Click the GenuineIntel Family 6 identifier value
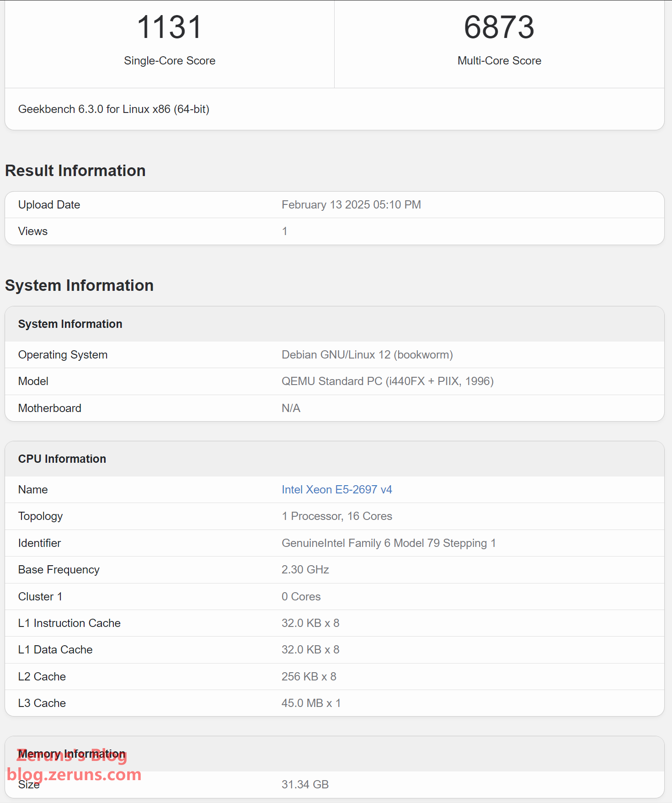This screenshot has height=803, width=672. click(x=388, y=543)
